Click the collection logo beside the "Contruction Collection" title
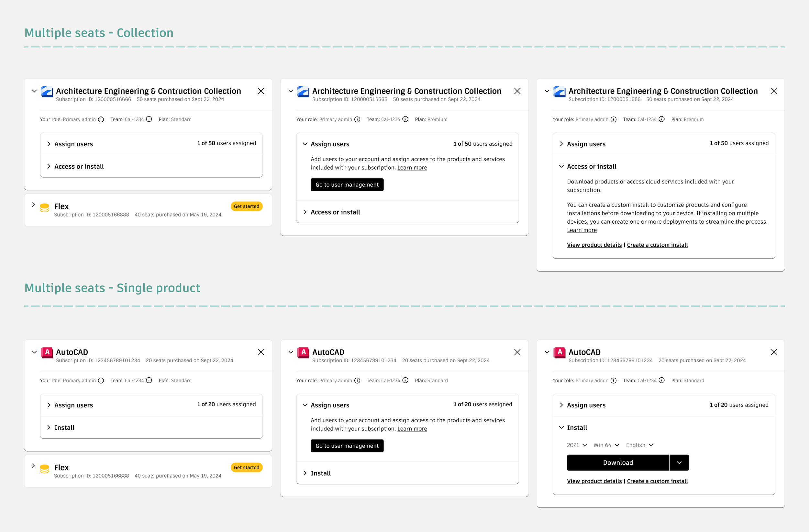Image resolution: width=809 pixels, height=532 pixels. (x=47, y=92)
